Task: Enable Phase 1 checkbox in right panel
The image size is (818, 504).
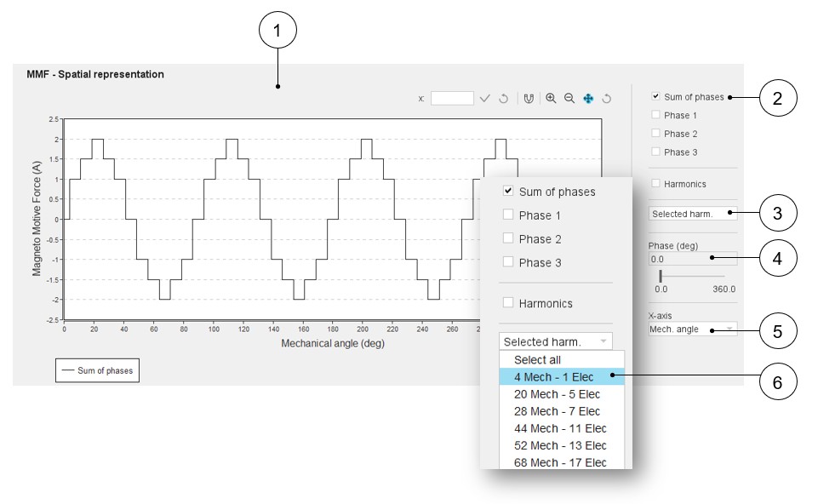Action: pos(655,115)
